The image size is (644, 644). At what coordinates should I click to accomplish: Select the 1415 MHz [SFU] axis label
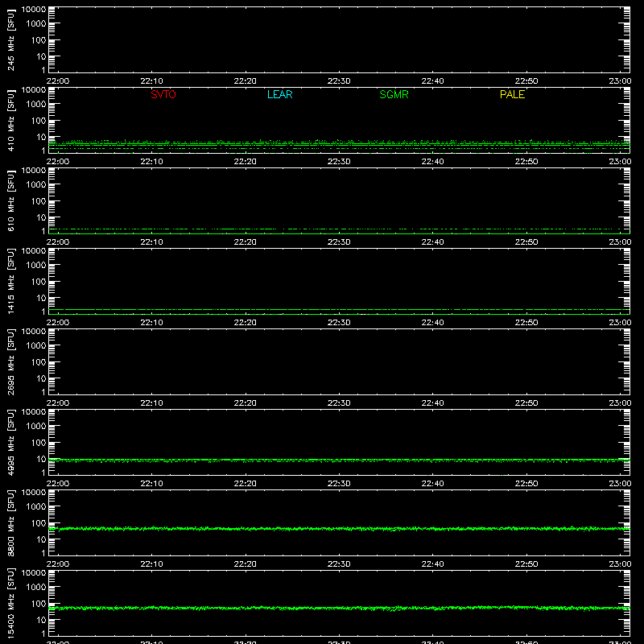10,281
